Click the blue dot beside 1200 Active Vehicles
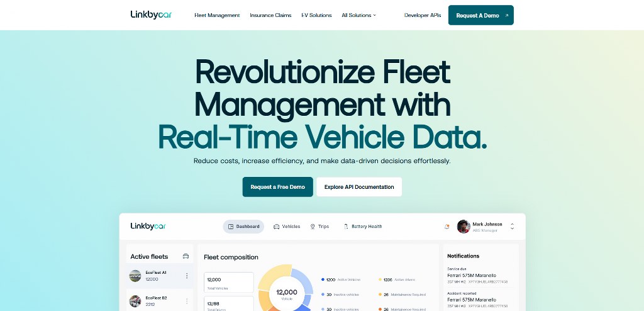Viewport: 644px width, 311px height. 323,280
